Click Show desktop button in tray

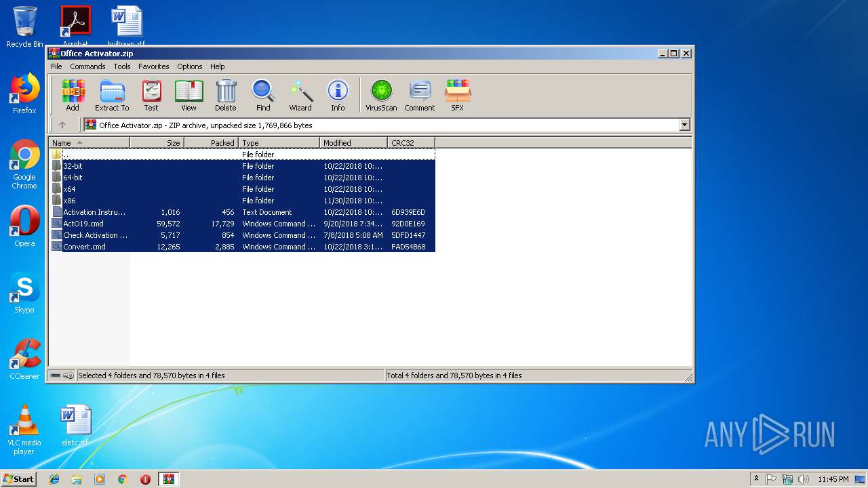tap(861, 479)
